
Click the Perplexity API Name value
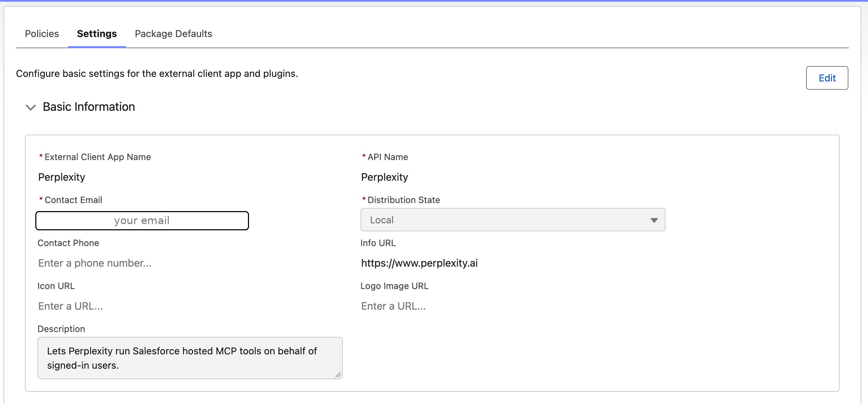(384, 177)
